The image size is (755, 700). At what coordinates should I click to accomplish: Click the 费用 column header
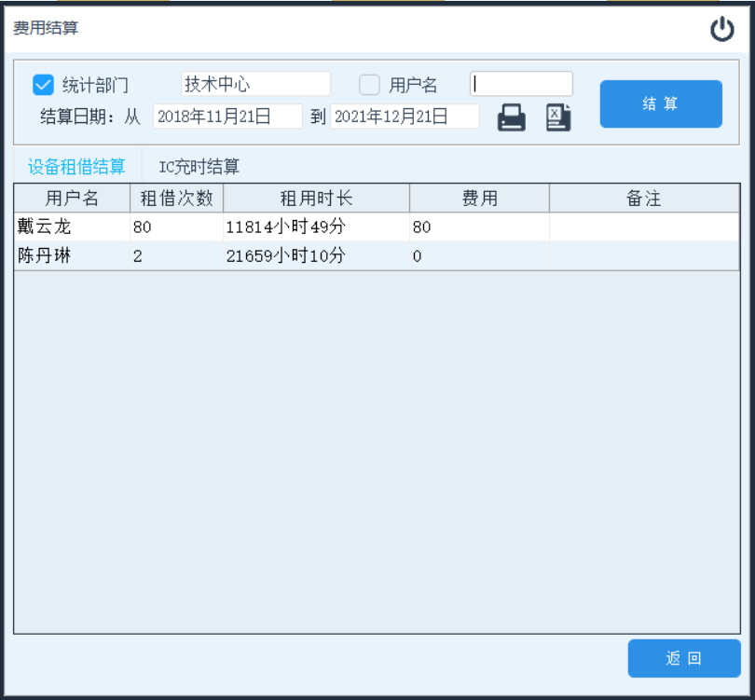479,198
